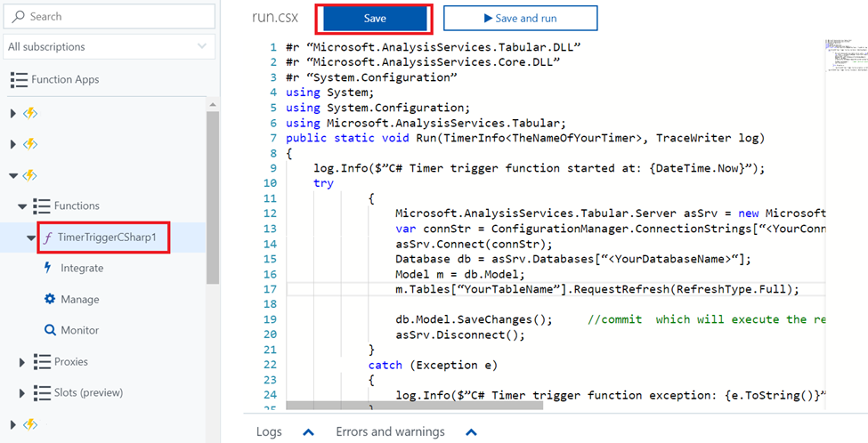Collapse the Functions tree node
Viewport: 868px width, 443px height.
click(x=22, y=206)
